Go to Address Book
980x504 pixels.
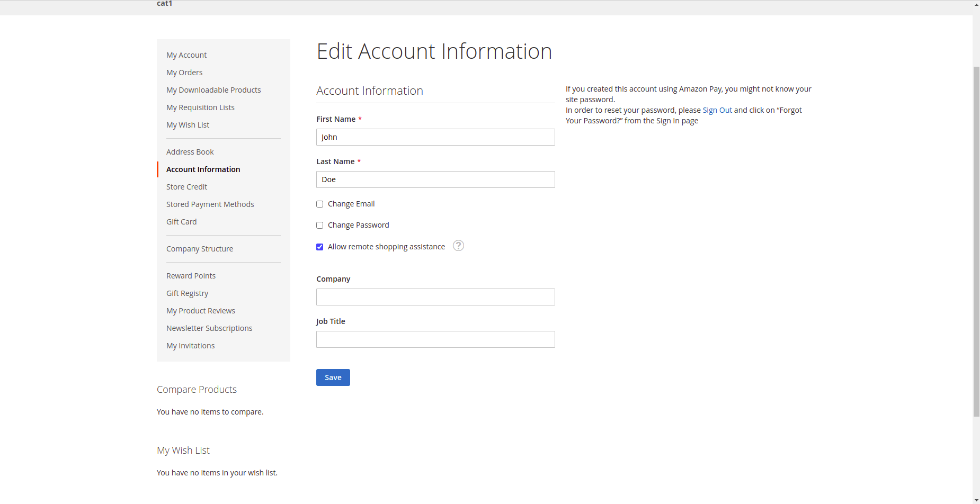tap(190, 152)
